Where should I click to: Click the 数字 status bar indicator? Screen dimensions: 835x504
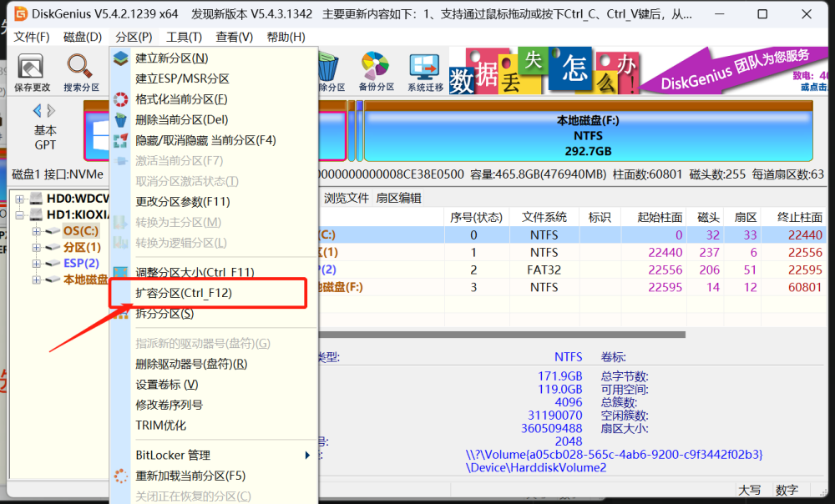(787, 490)
